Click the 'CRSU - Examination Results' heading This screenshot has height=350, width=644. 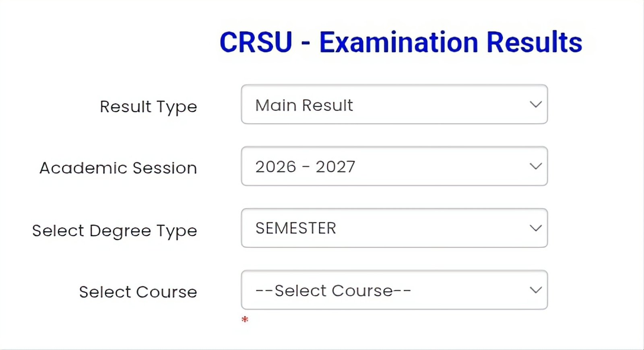tap(400, 42)
